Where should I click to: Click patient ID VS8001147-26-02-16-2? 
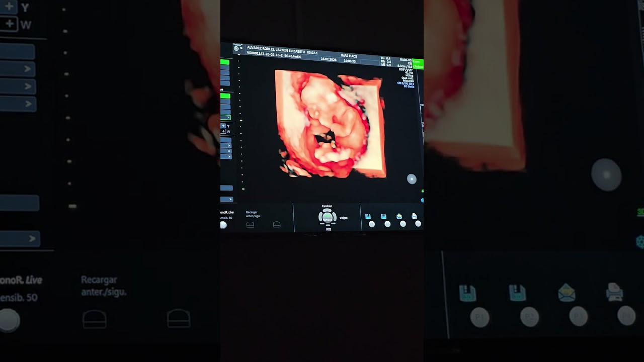pos(265,54)
